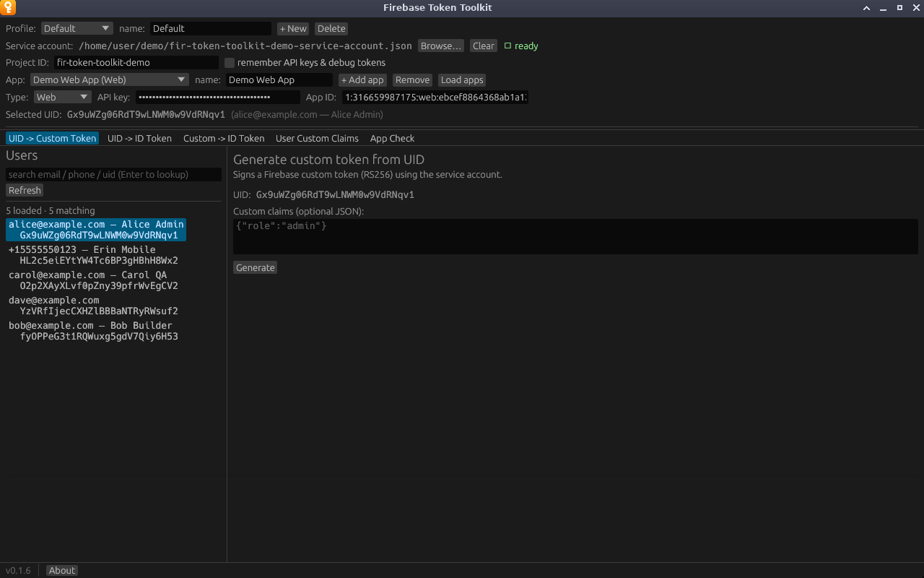Click the Load apps button
Screen dimensions: 924x578
pyautogui.click(x=462, y=80)
